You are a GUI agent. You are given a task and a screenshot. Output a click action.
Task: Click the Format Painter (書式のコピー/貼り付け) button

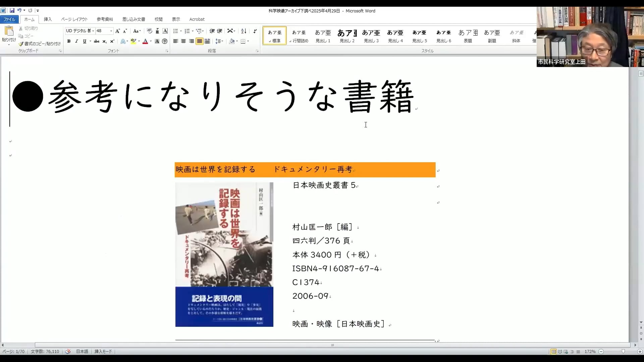(x=40, y=44)
